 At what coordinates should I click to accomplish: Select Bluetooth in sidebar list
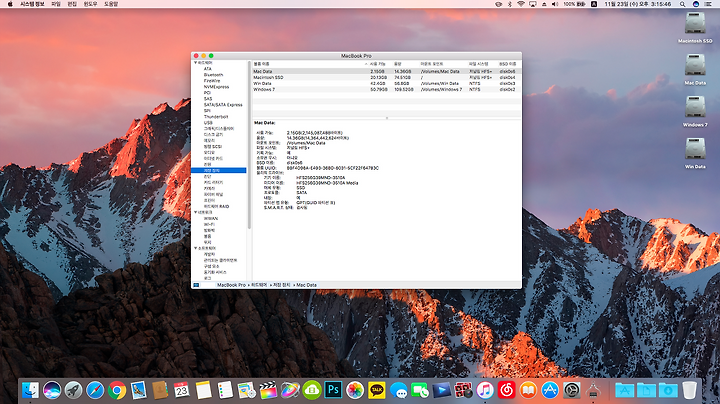point(214,75)
